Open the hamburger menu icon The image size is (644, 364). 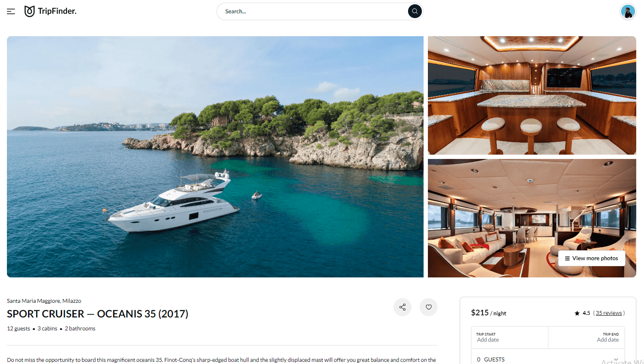[11, 12]
